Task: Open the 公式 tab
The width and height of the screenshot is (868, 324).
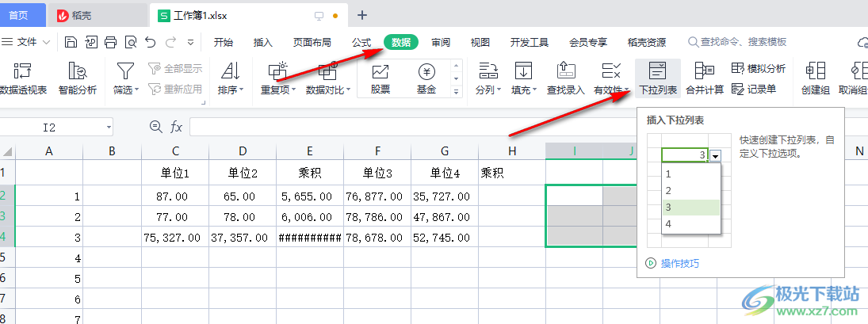Action: pyautogui.click(x=361, y=42)
